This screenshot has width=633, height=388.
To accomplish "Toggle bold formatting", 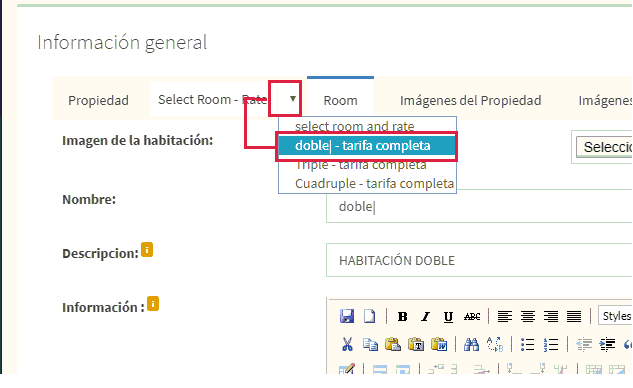I will 402,317.
